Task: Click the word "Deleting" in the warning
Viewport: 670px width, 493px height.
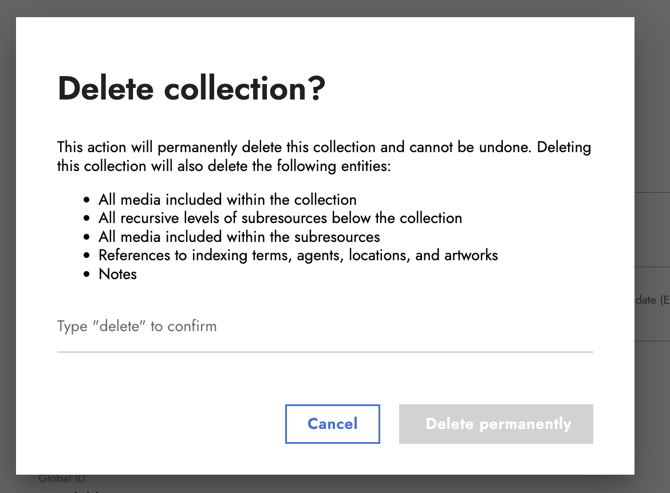Action: point(564,147)
